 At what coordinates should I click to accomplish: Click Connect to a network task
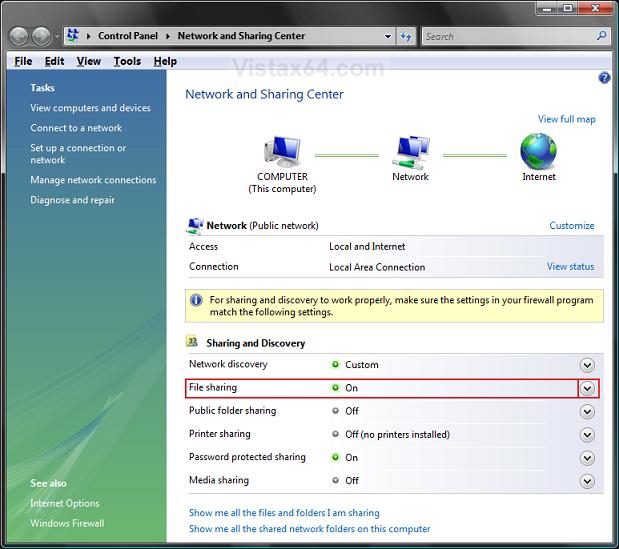pos(76,128)
